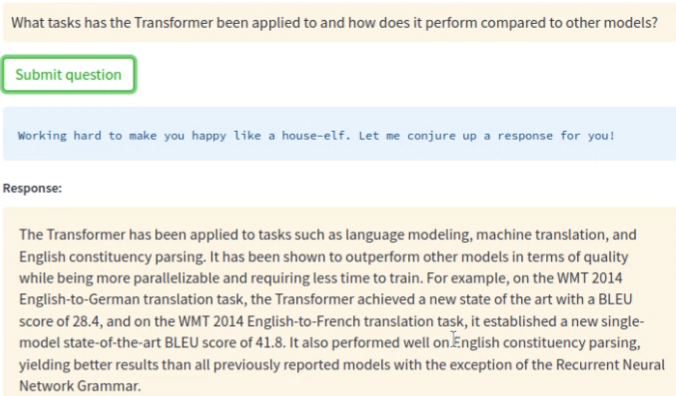Click the Response label
This screenshot has height=396, width=676.
tap(32, 188)
